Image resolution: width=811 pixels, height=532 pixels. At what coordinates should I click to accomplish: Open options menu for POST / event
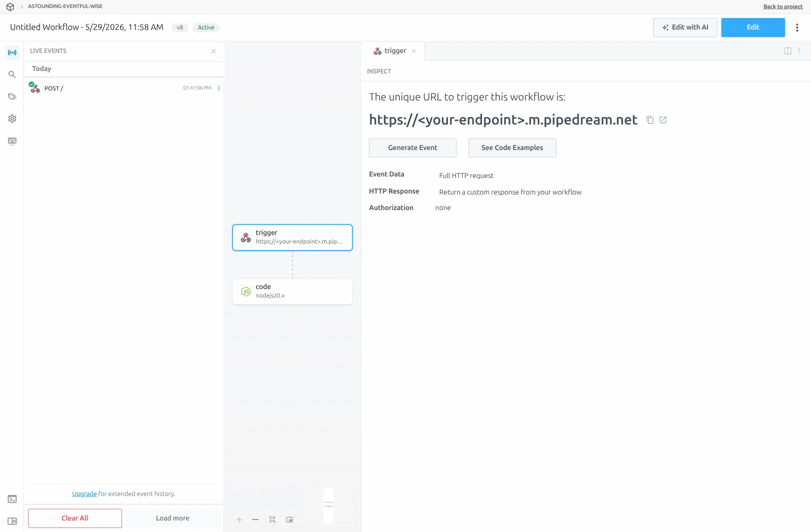(218, 88)
